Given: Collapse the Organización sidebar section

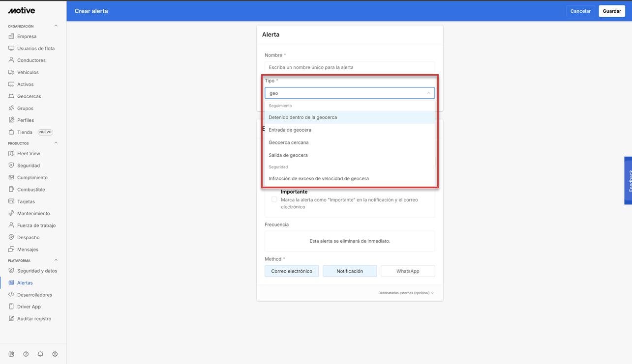Looking at the screenshot, I should [56, 26].
